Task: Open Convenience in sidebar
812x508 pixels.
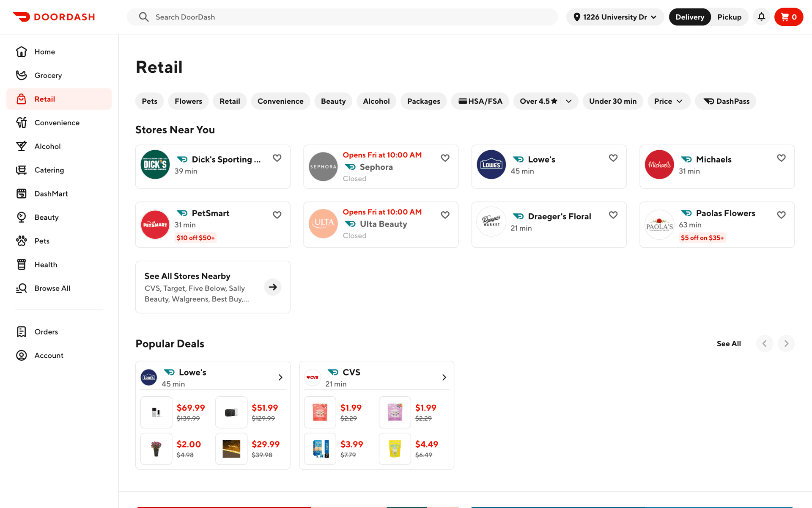Action: [x=59, y=123]
